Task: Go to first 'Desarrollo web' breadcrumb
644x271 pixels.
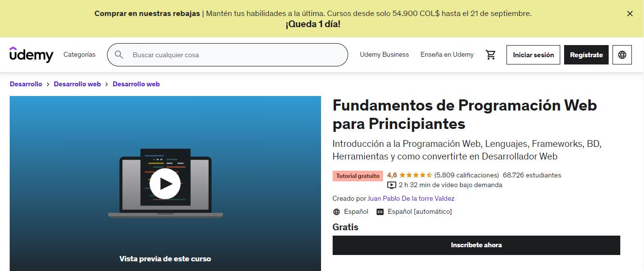Action: [77, 84]
